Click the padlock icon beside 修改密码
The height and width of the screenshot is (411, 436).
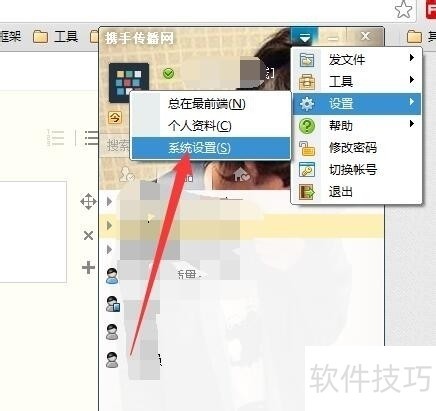307,148
